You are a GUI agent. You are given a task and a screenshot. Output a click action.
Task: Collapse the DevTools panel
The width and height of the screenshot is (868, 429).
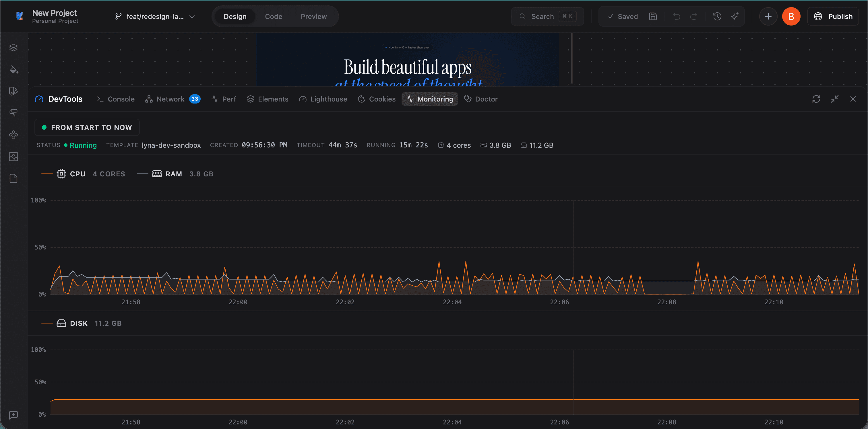click(x=835, y=99)
